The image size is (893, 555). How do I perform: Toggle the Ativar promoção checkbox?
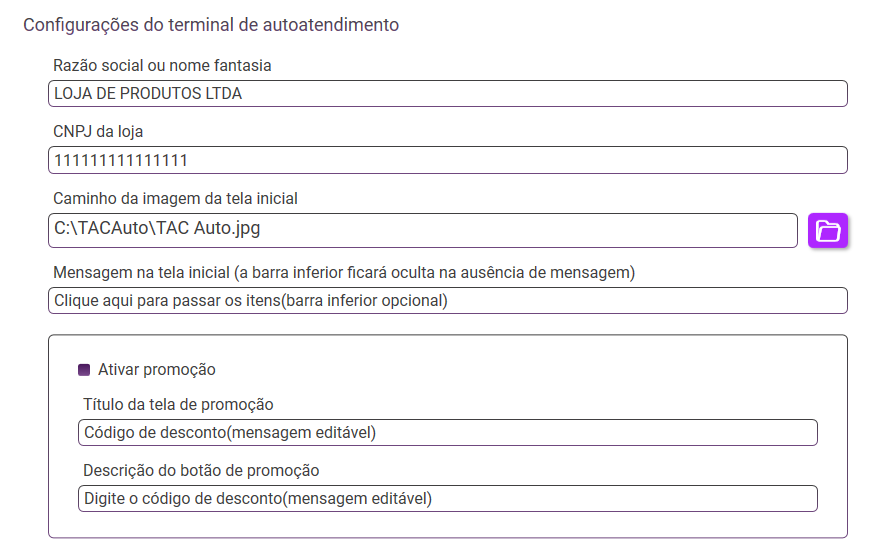click(84, 370)
